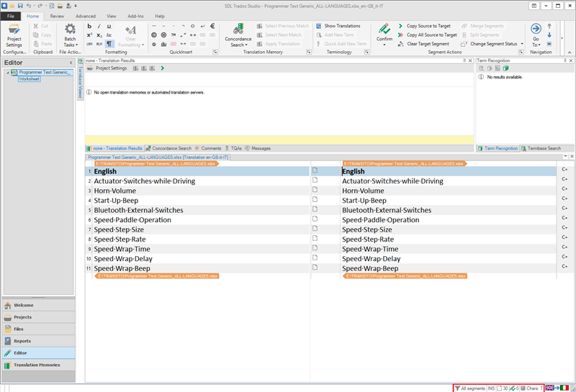Expand the Translation Memory group dialog launcher

pyautogui.click(x=309, y=52)
